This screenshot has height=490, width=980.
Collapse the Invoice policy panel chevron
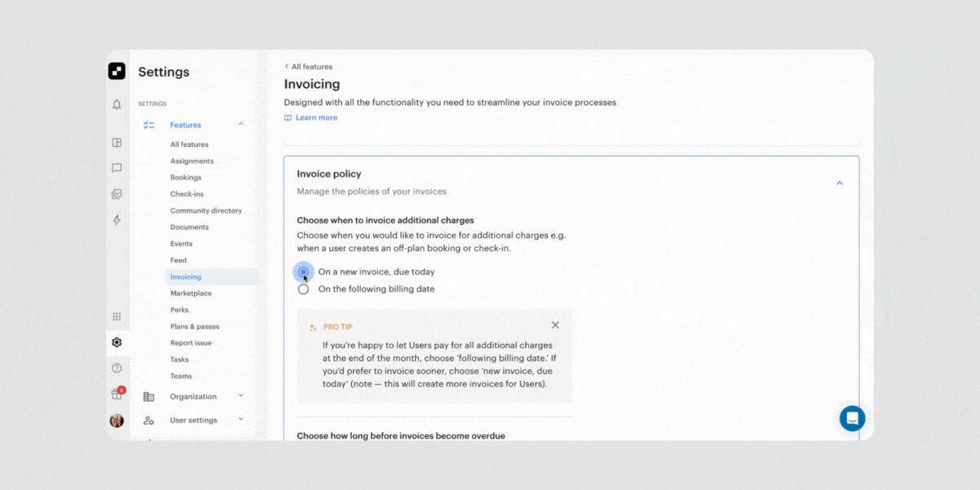pyautogui.click(x=839, y=183)
